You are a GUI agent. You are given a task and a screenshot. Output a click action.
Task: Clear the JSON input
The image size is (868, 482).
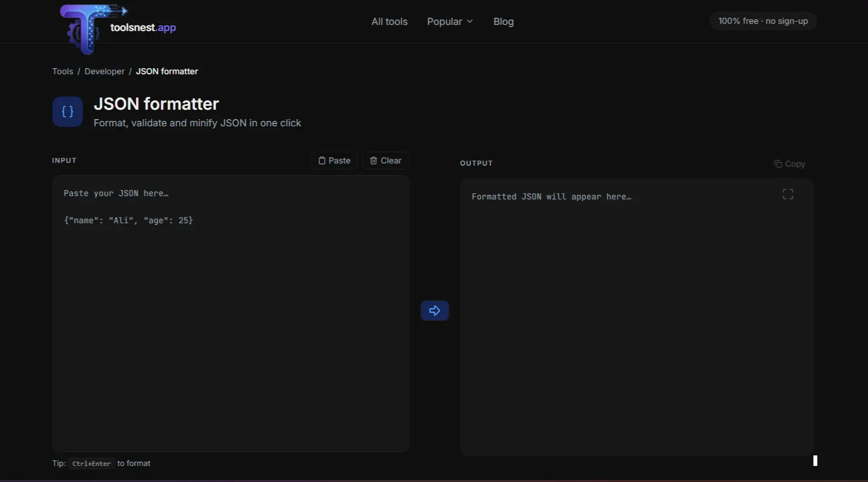(x=386, y=161)
